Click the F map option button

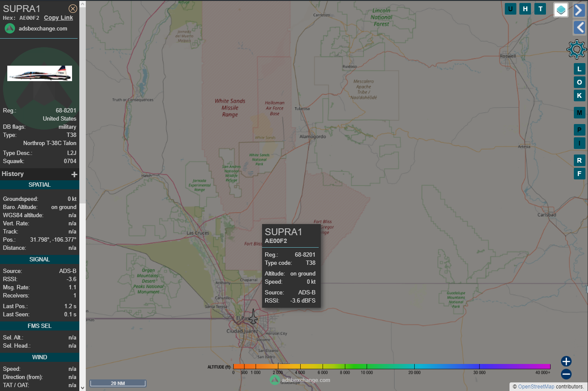click(579, 174)
